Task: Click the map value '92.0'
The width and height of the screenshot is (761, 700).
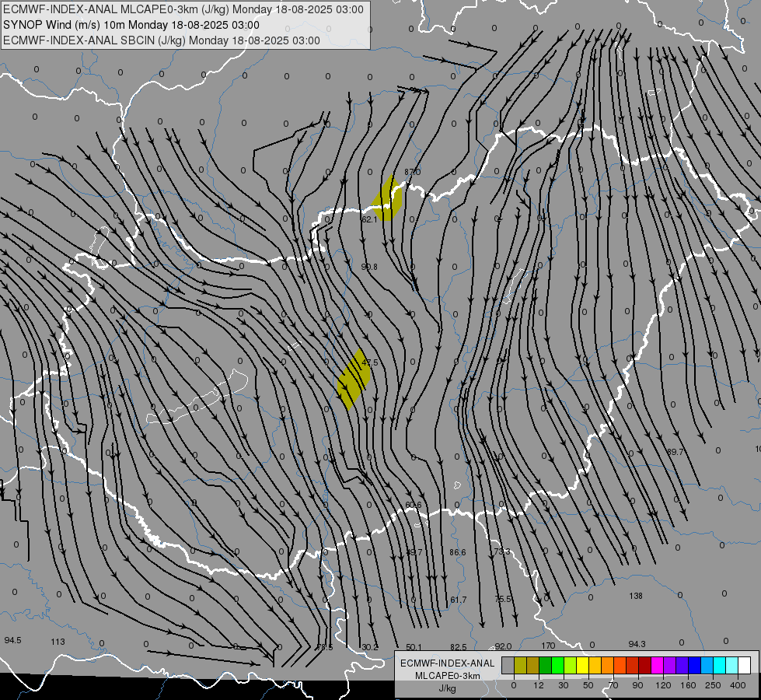Action: [503, 646]
